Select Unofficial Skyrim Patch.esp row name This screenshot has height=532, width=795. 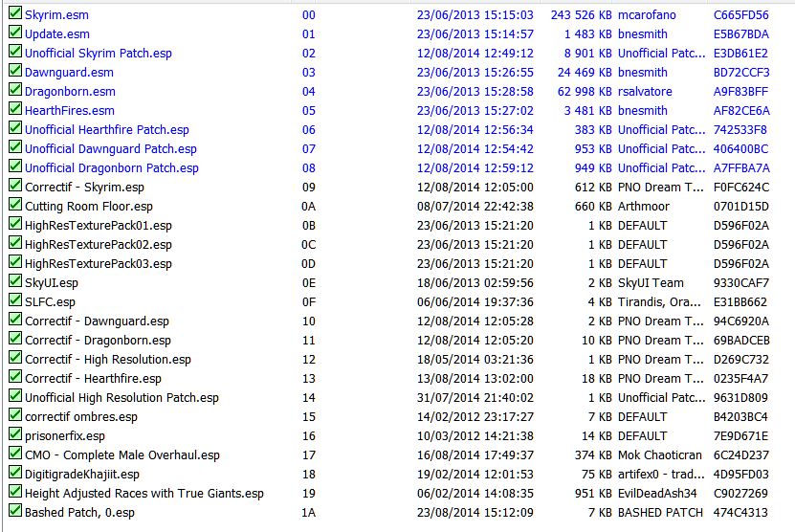(x=99, y=54)
